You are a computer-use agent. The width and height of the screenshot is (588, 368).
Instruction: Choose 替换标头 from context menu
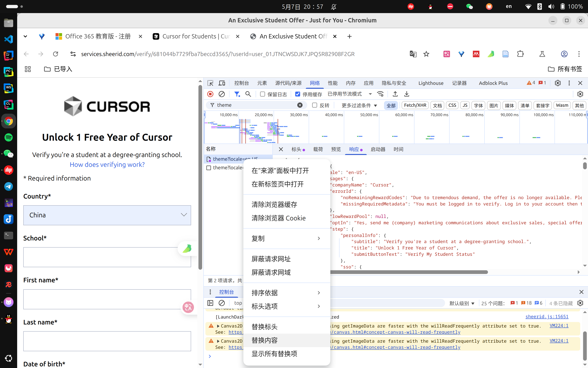(287, 327)
